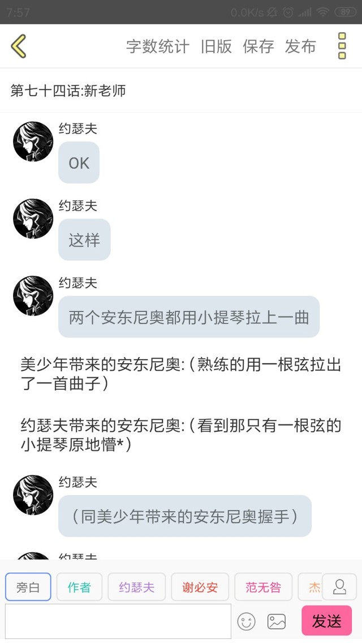Focus the message text input box

[118, 621]
